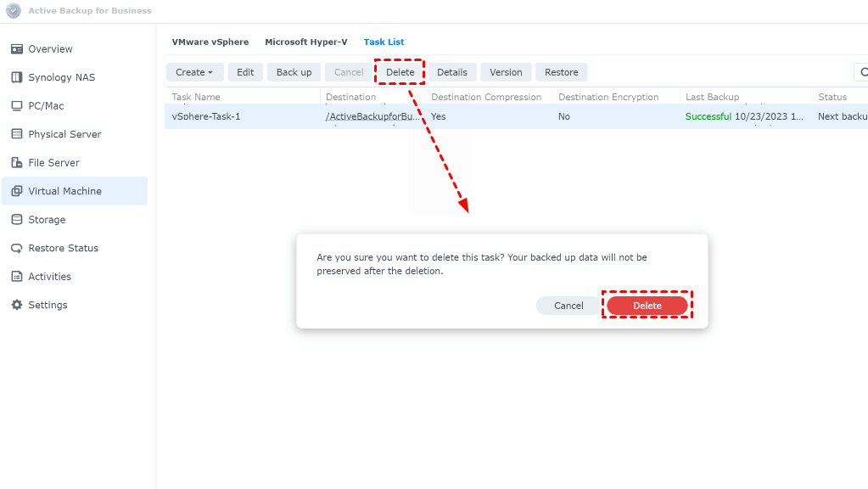Screen dimensions: 868x489
Task: Select the Storage sidebar item
Action: pos(45,219)
